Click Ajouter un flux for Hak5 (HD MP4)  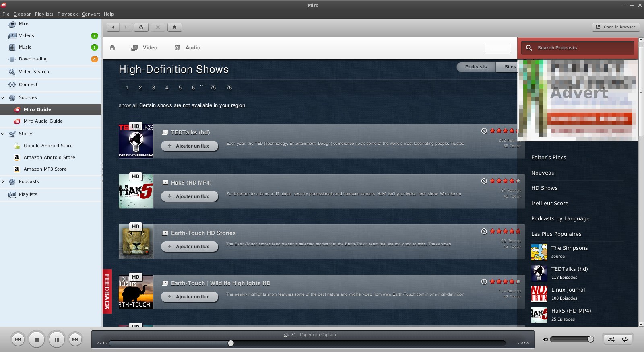(x=190, y=196)
